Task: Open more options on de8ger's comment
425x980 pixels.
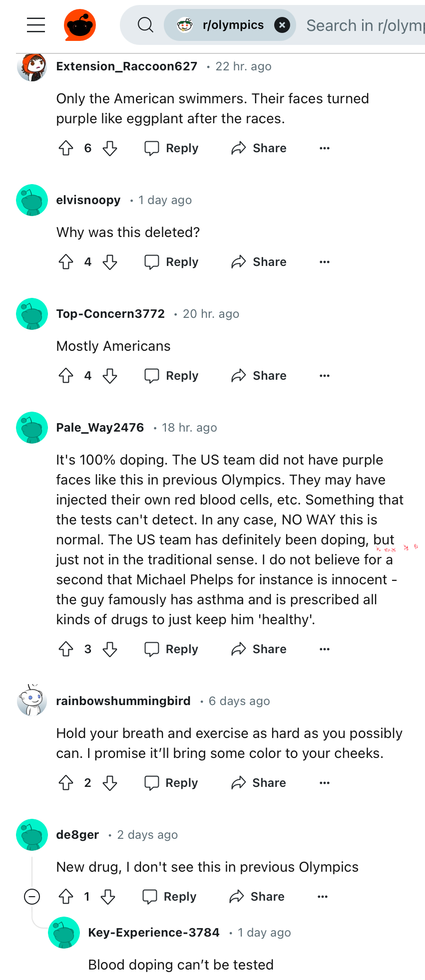Action: [323, 897]
